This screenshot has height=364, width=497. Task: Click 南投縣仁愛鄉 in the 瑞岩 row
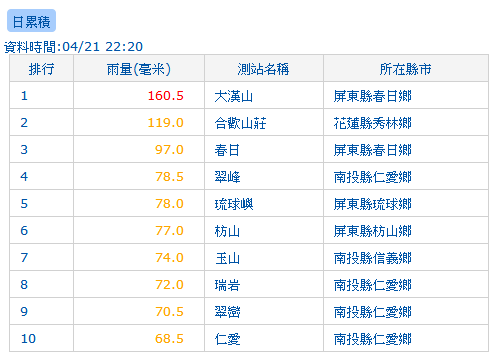click(373, 285)
